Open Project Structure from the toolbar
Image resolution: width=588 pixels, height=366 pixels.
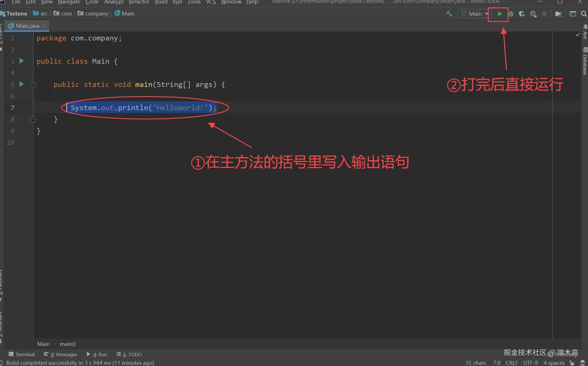559,13
